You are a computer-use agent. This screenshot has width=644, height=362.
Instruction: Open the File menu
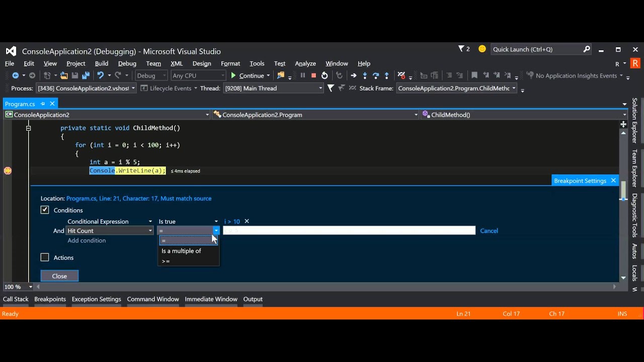[x=10, y=63]
